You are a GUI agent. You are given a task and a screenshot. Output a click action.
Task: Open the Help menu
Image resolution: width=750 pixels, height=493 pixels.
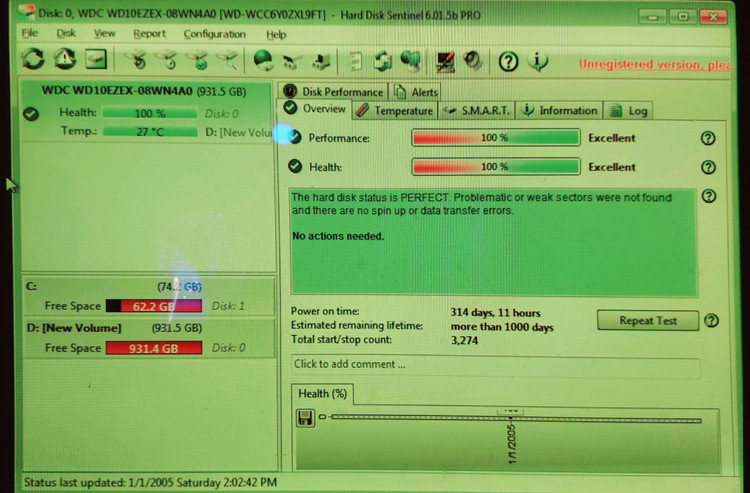[276, 34]
